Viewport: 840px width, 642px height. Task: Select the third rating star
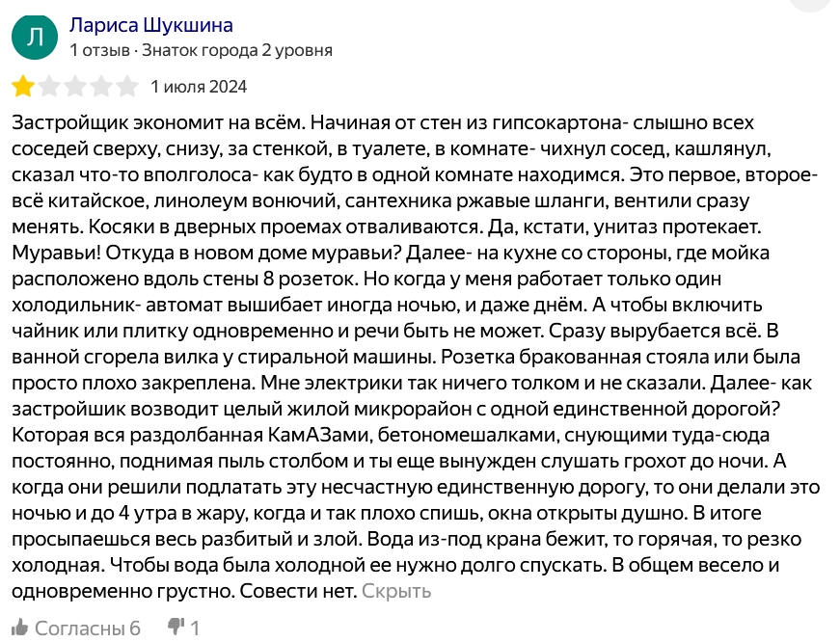point(75,87)
